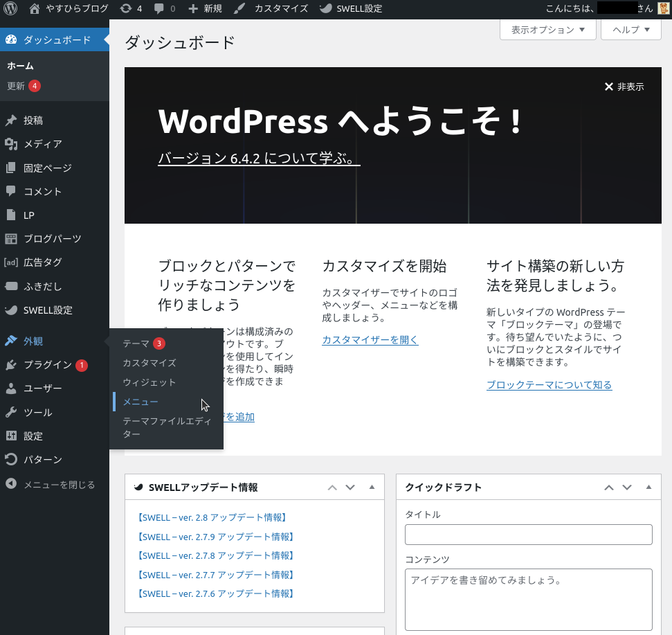This screenshot has height=635, width=672.
Task: Select メニュー in the 外観 submenu
Action: [x=140, y=402]
